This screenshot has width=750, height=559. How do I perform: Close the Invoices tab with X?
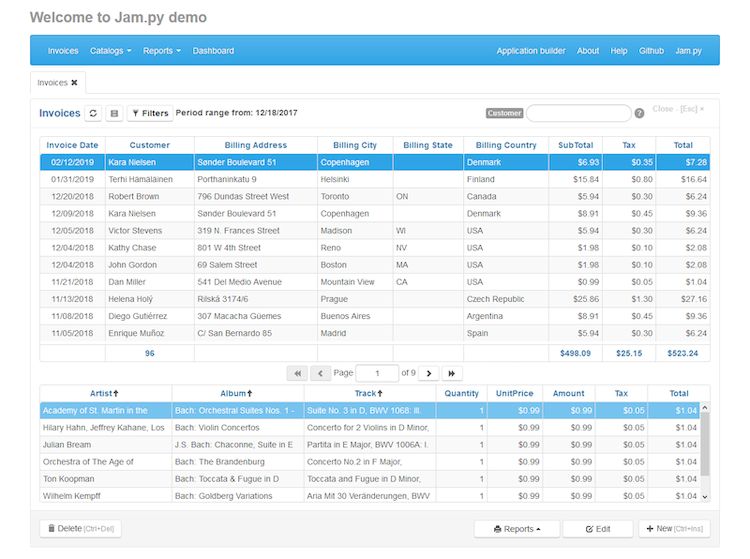74,82
